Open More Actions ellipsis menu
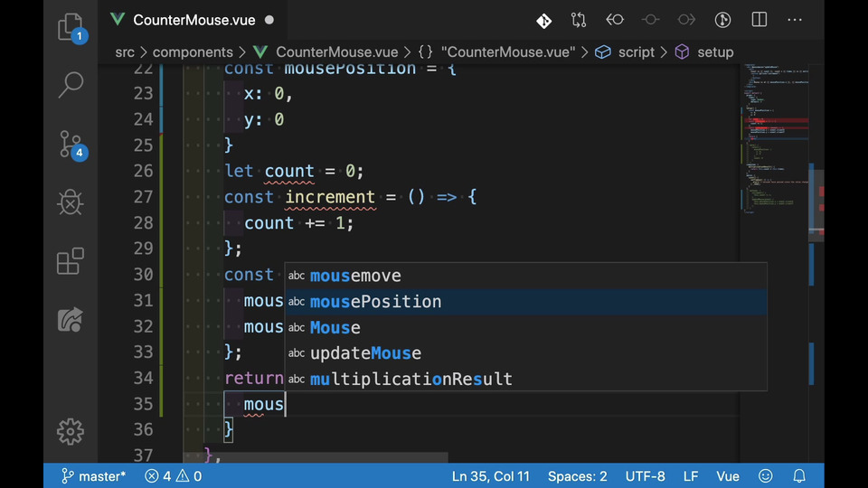The height and width of the screenshot is (488, 868). point(795,20)
